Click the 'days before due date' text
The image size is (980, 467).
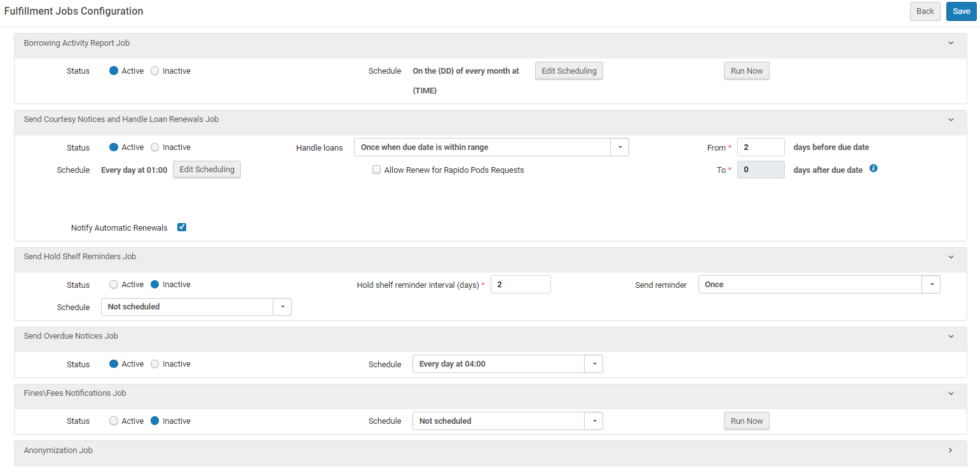coord(831,147)
